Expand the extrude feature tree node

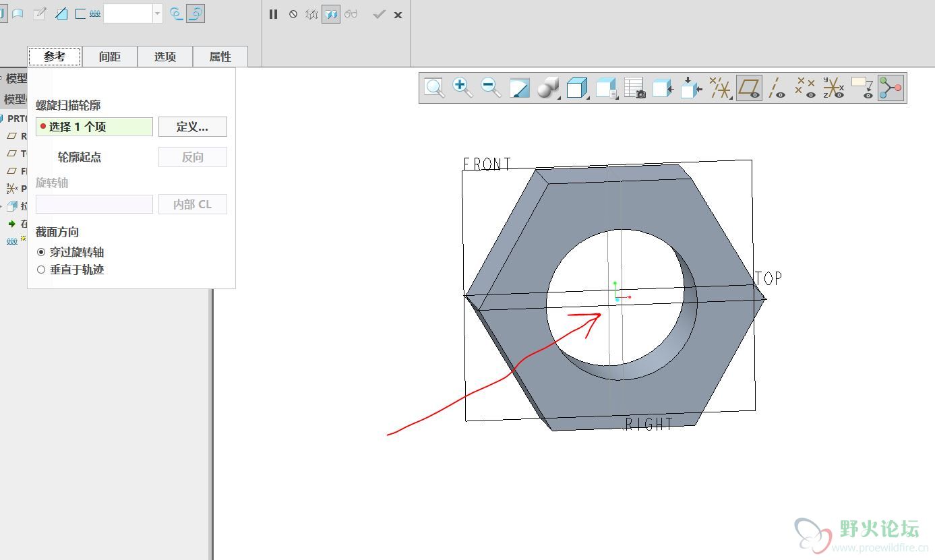point(2,206)
